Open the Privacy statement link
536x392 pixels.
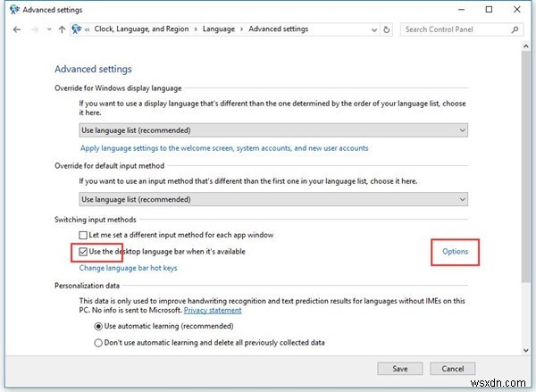click(213, 310)
